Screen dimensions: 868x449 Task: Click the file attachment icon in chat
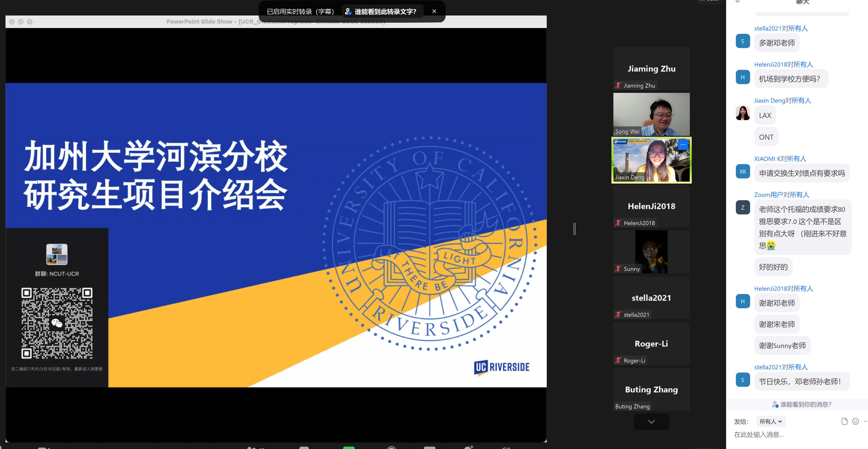coord(844,421)
